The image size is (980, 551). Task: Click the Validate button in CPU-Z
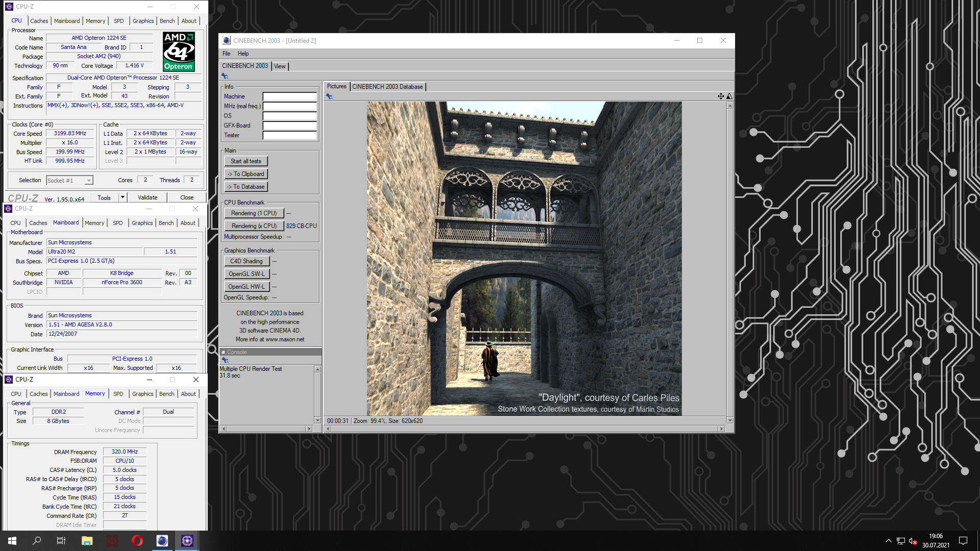[x=148, y=197]
